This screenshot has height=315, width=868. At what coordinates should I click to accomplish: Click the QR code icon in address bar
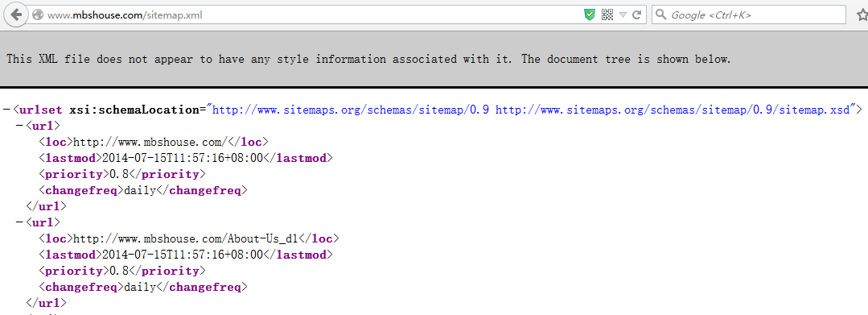click(x=607, y=15)
